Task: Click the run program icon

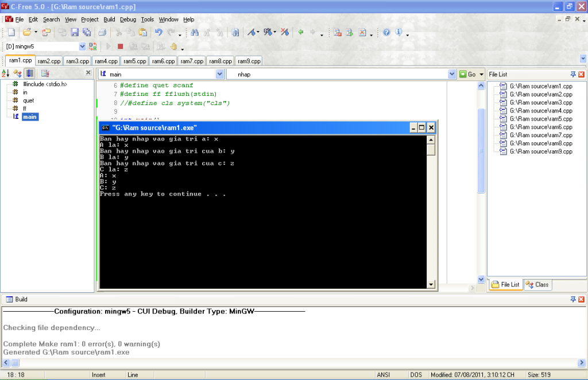Action: point(350,32)
